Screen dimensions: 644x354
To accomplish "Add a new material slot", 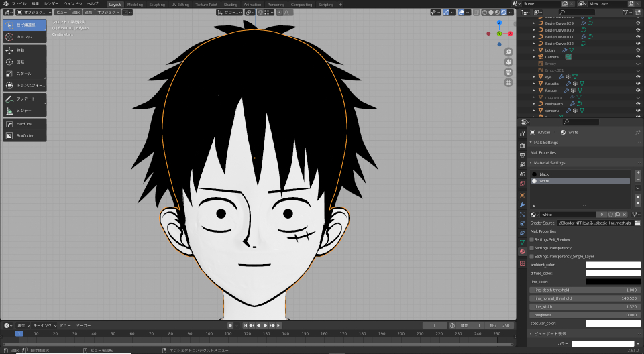I will (x=638, y=172).
